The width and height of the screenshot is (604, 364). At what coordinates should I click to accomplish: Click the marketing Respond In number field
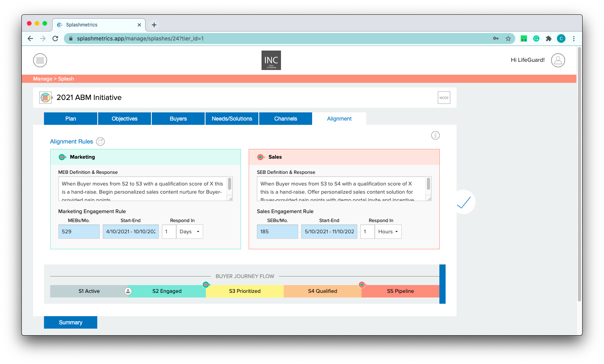point(169,231)
